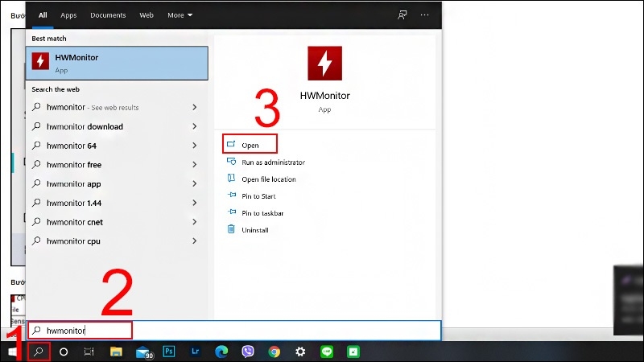
Task: Open the File Explorer folder icon
Action: click(116, 352)
